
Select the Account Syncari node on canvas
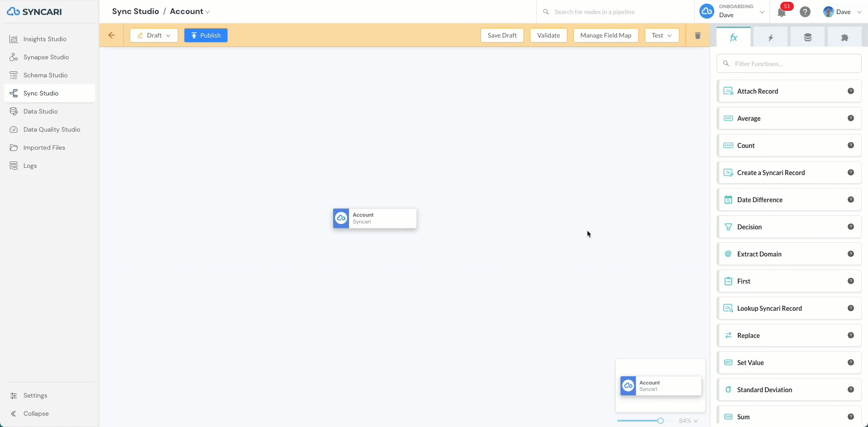(375, 218)
